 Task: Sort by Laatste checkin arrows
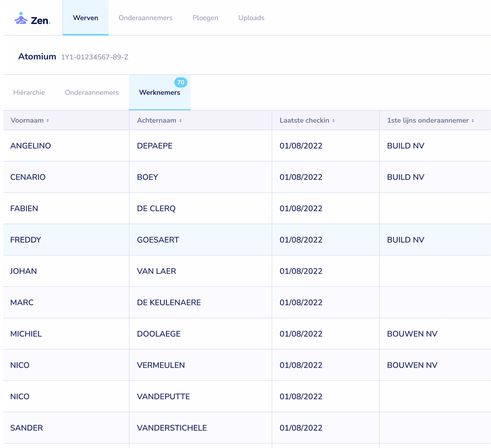333,121
